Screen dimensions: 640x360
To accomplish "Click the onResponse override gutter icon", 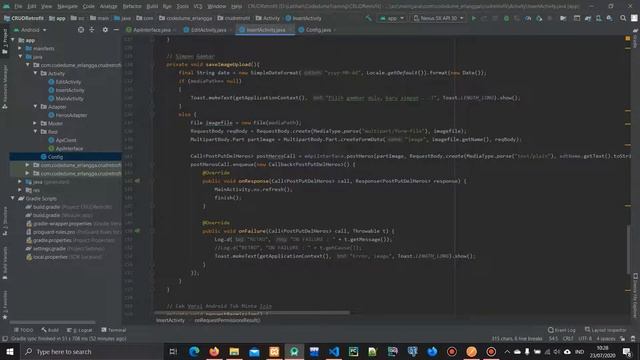I will point(138,181).
